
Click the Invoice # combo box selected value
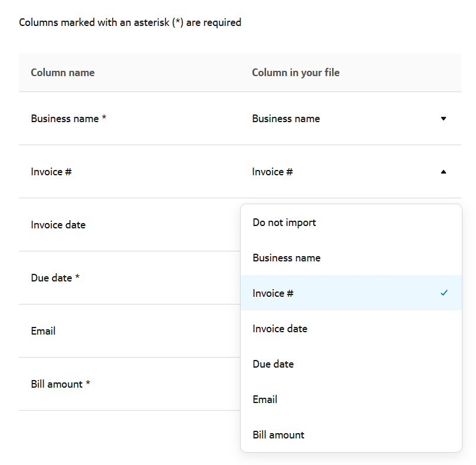(273, 172)
